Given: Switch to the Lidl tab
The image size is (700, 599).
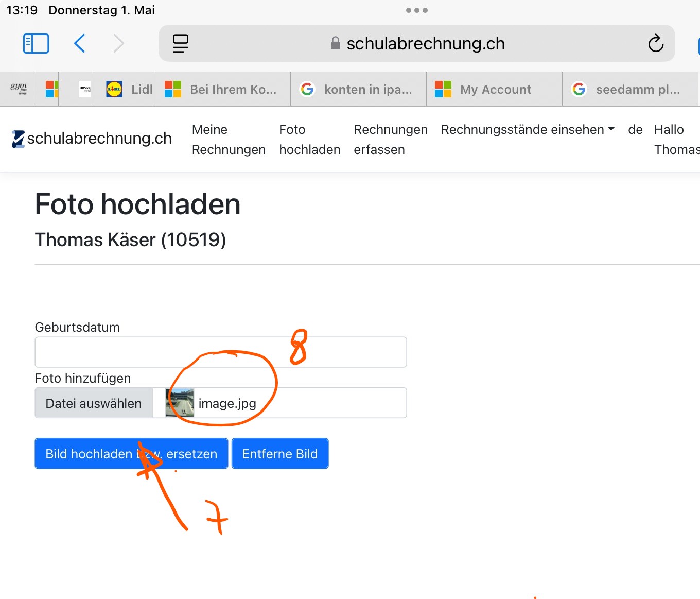Looking at the screenshot, I should click(129, 89).
